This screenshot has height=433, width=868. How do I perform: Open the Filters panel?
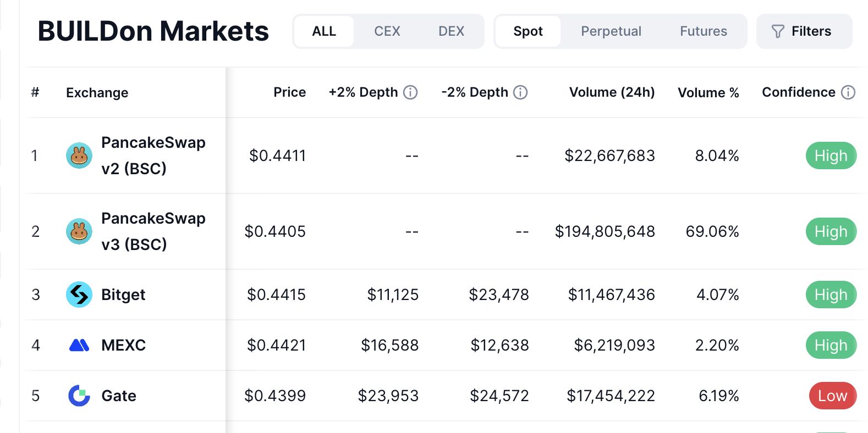coord(804,31)
